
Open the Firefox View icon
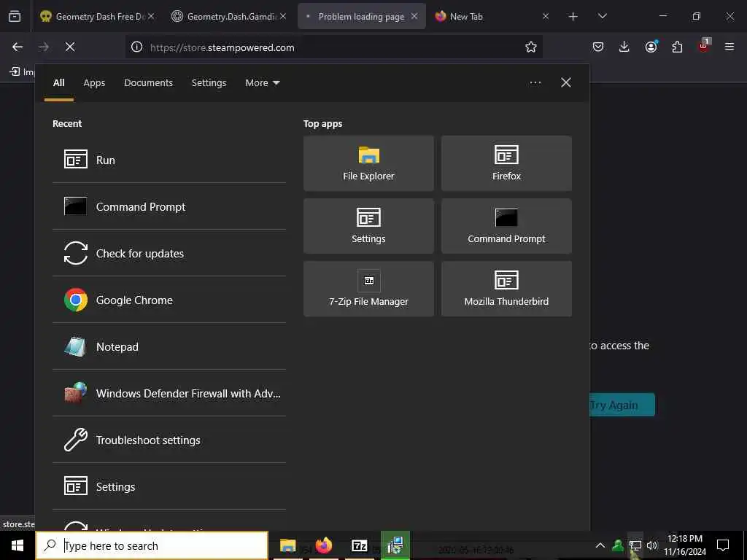click(15, 16)
